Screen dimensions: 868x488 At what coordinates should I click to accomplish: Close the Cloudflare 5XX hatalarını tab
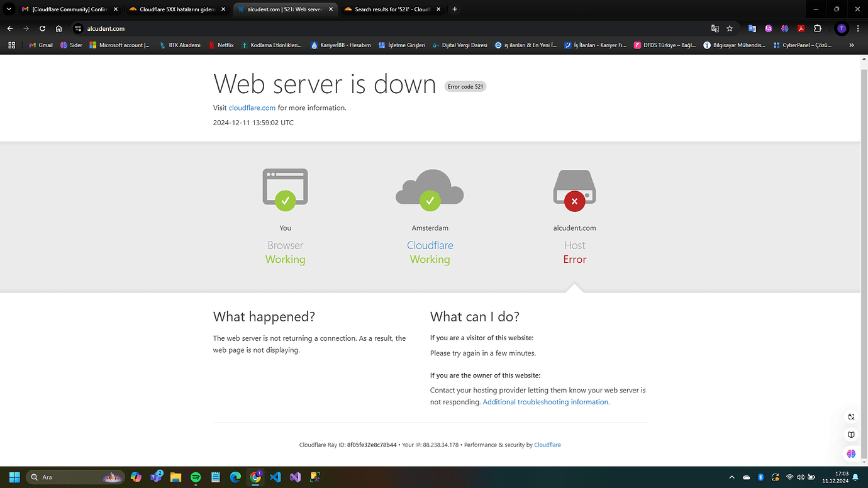point(223,9)
